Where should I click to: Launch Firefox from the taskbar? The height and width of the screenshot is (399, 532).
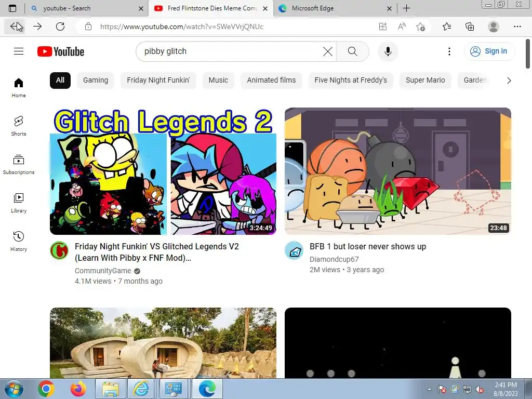click(x=78, y=389)
